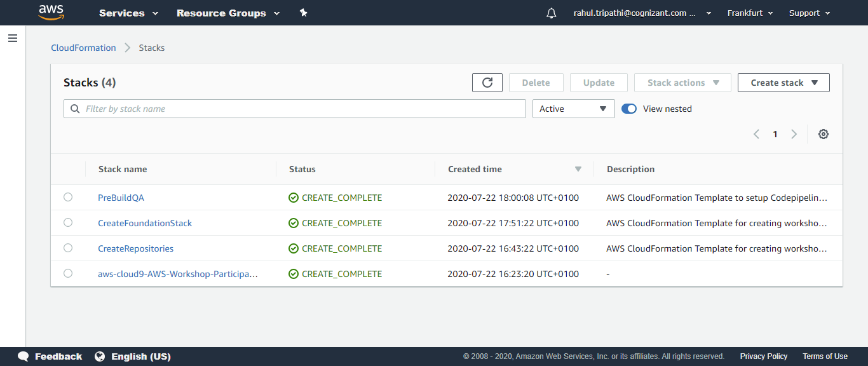Open the Services dropdown menu
This screenshot has width=868, height=366.
128,13
